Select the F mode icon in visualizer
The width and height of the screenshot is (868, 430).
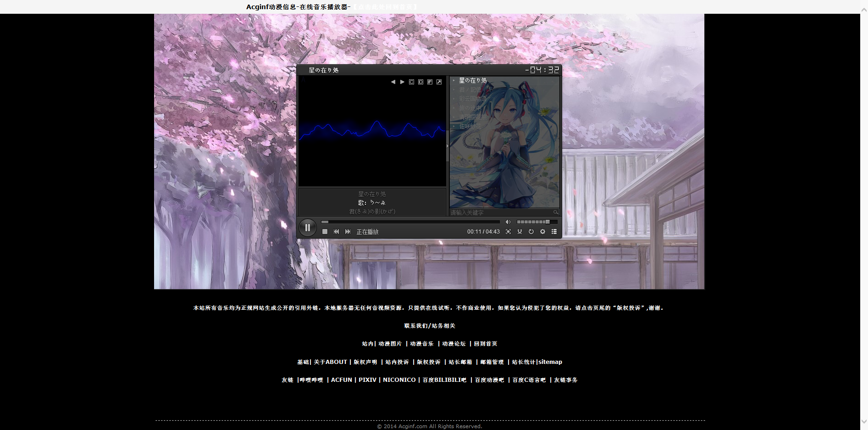430,82
